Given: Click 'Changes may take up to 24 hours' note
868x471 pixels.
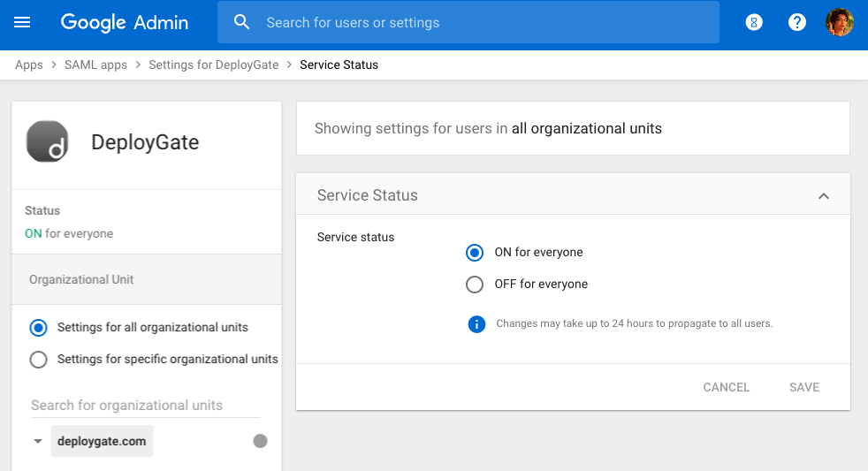Looking at the screenshot, I should click(635, 323).
